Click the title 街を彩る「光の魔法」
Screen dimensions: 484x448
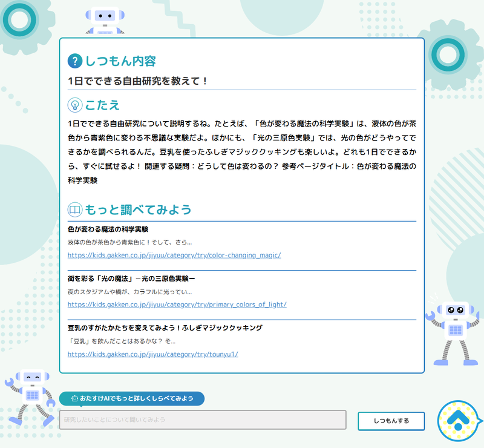131,278
